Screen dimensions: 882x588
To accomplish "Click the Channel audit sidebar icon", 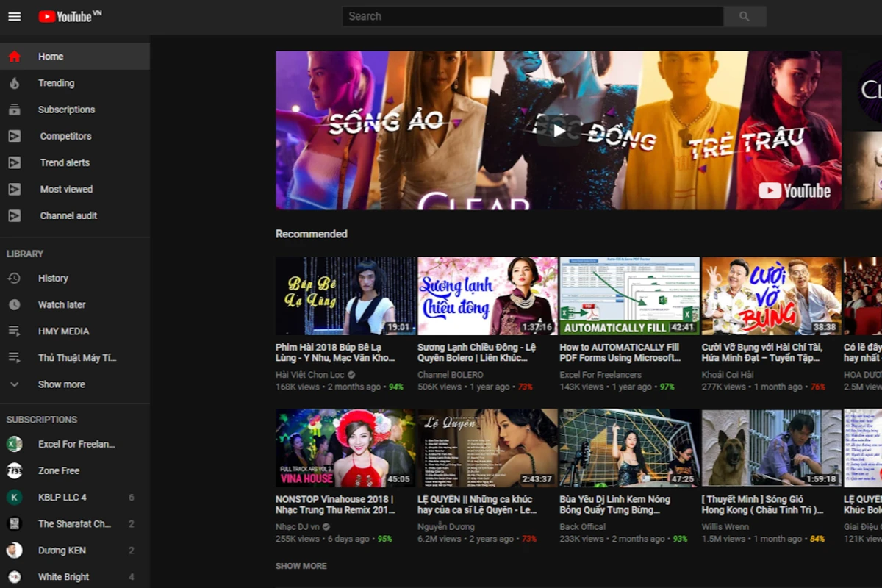I will (15, 215).
